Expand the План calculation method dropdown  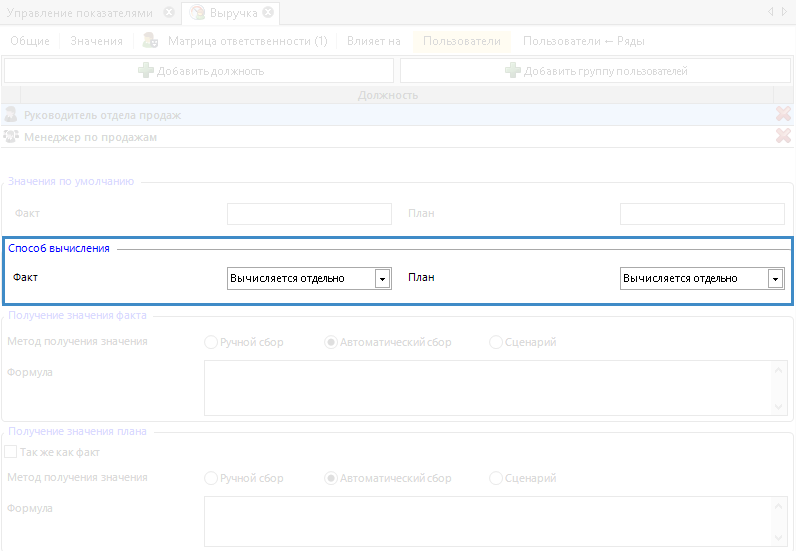coord(775,279)
